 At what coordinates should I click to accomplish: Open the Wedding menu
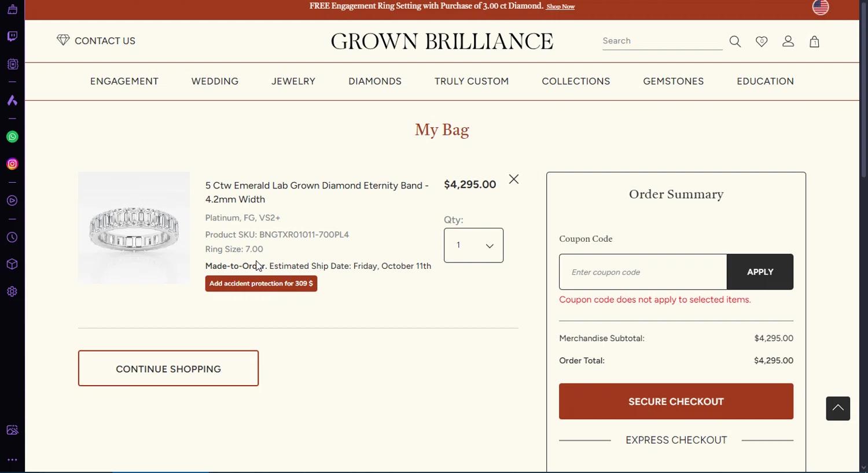point(215,82)
